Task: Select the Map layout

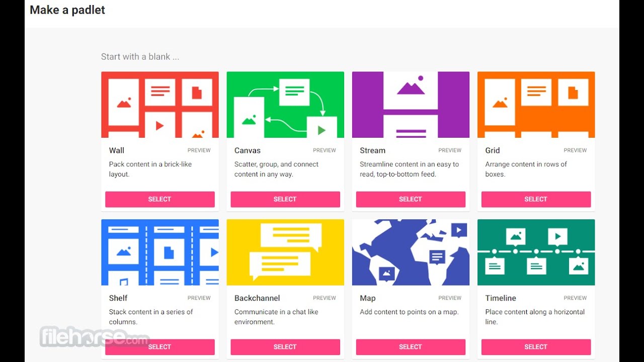Action: 411,347
